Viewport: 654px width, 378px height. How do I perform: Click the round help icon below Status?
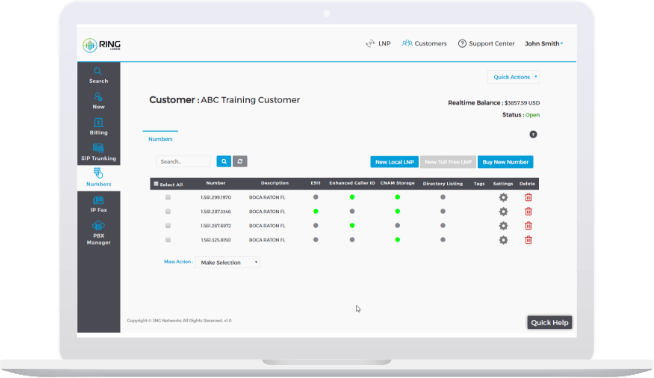(533, 134)
